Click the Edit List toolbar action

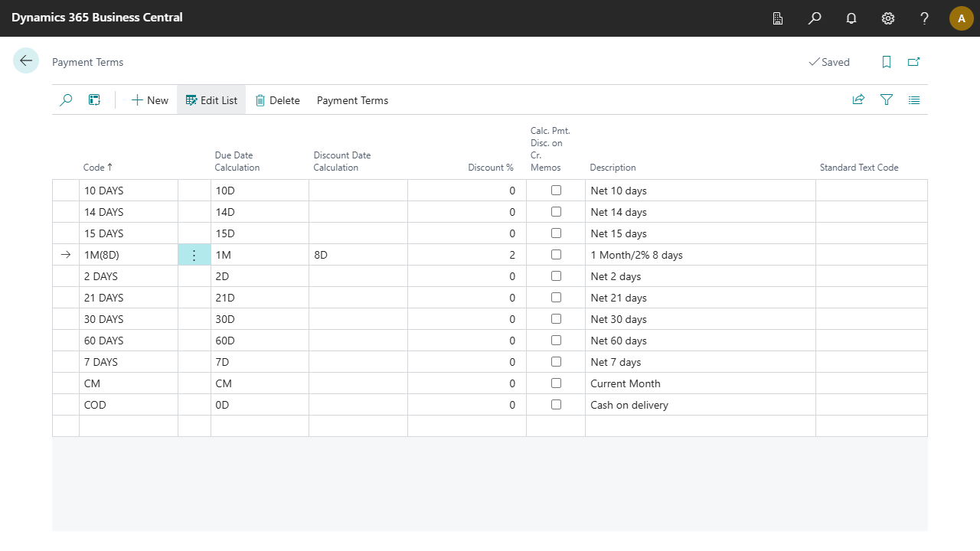pyautogui.click(x=211, y=100)
